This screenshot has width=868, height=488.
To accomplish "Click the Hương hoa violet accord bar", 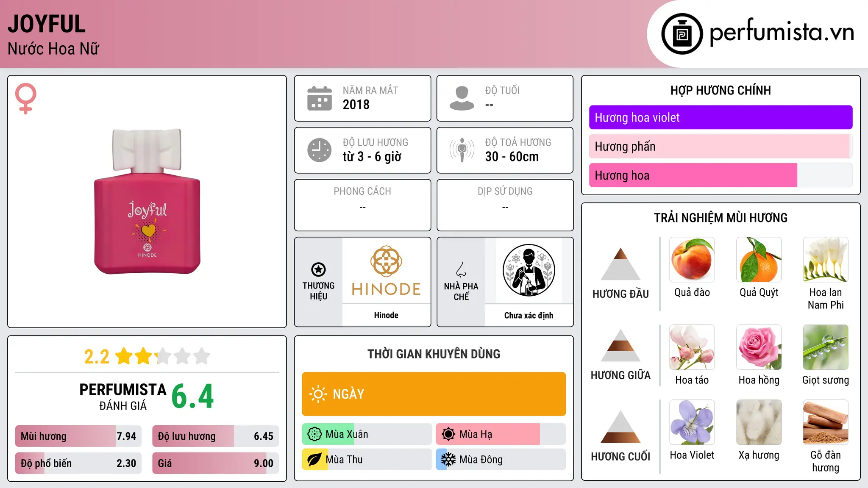I will tap(721, 117).
